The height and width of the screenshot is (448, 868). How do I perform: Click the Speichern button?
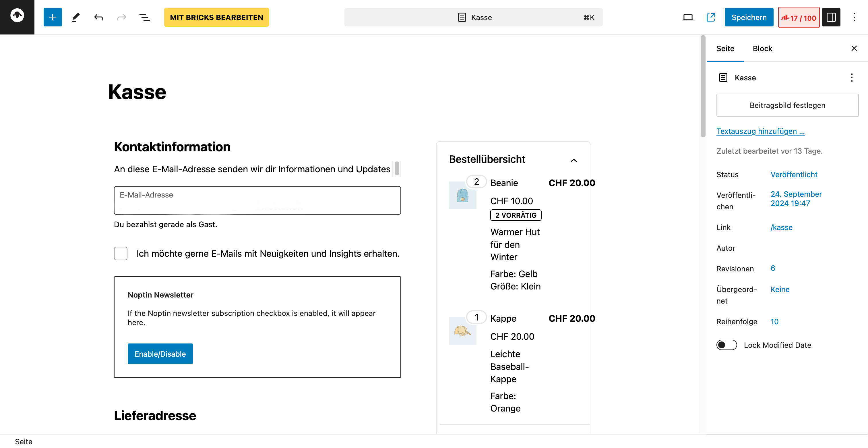[749, 17]
